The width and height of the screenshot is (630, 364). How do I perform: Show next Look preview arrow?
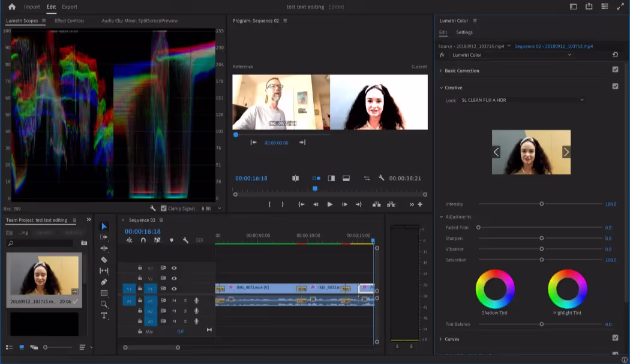click(x=566, y=152)
